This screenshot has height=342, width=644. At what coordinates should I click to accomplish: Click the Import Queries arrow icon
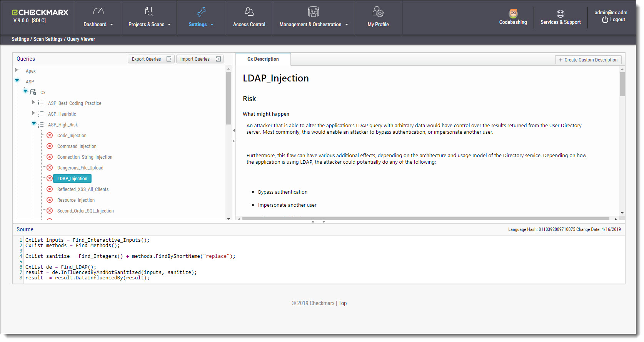(218, 59)
